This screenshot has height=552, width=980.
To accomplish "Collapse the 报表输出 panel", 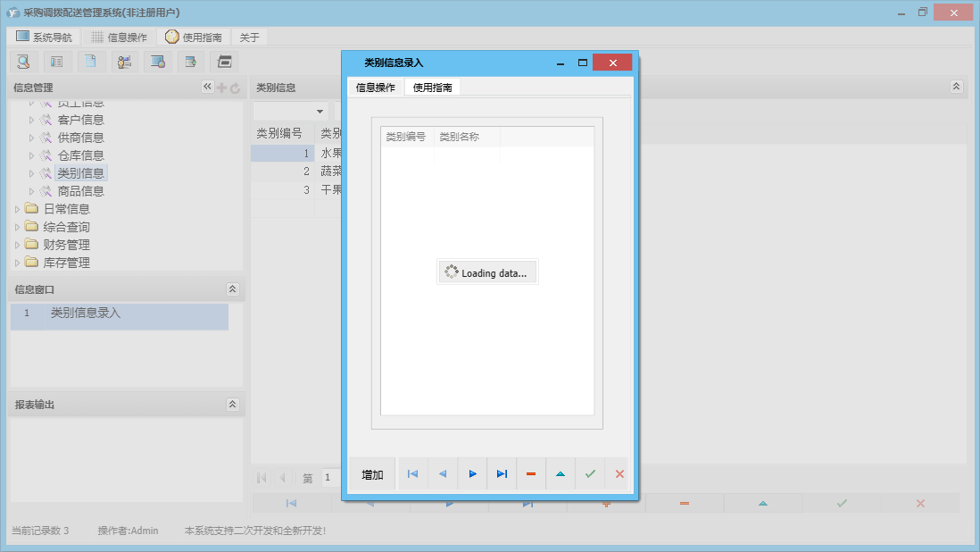I will 232,405.
